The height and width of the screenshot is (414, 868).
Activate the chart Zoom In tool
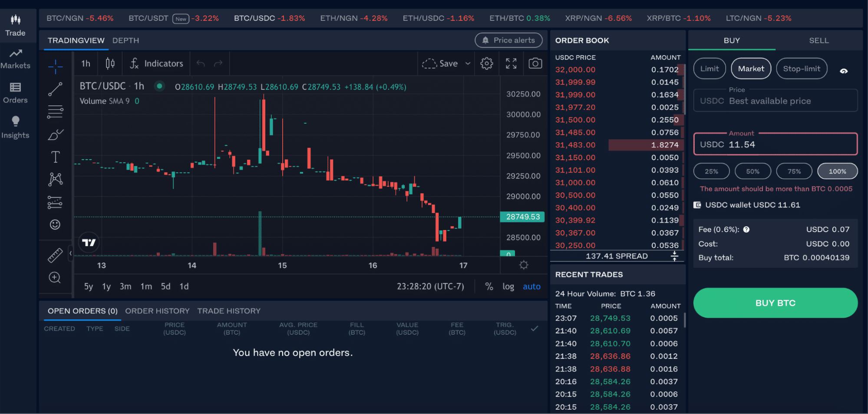(x=55, y=278)
